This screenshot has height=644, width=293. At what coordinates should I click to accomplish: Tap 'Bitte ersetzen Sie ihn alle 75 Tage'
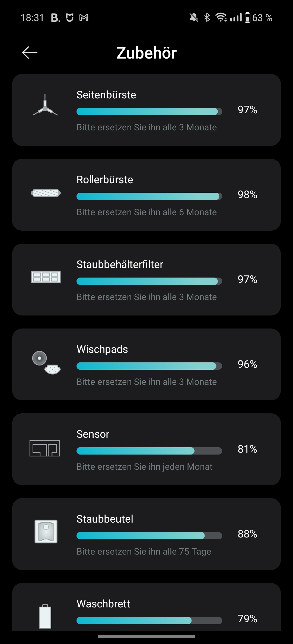(144, 552)
